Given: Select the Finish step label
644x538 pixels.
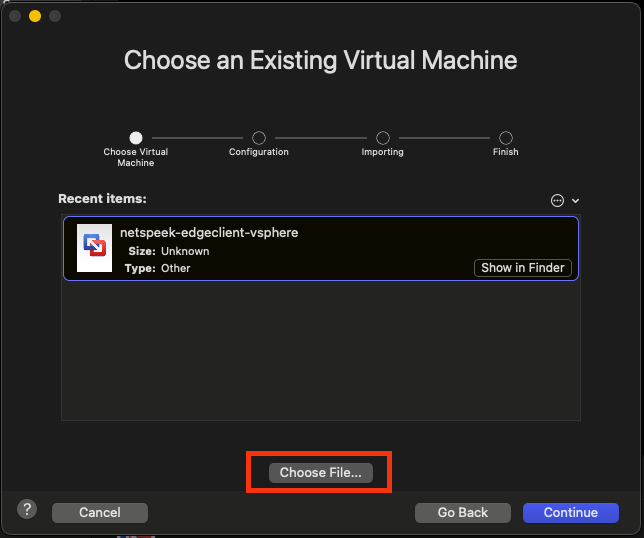Looking at the screenshot, I should tap(506, 152).
